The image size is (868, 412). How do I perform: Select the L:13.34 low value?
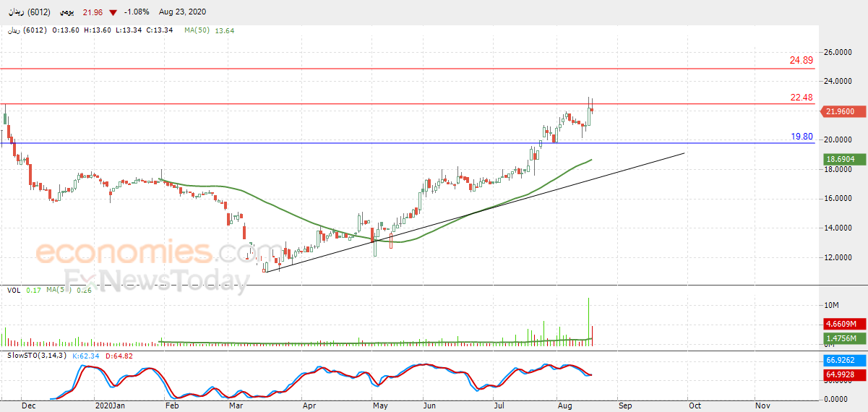[127, 30]
